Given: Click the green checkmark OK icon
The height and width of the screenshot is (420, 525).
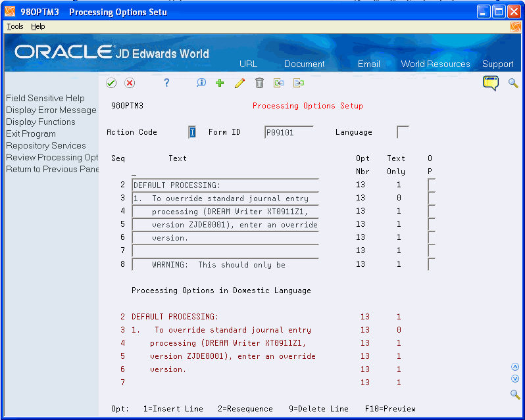Looking at the screenshot, I should 111,83.
